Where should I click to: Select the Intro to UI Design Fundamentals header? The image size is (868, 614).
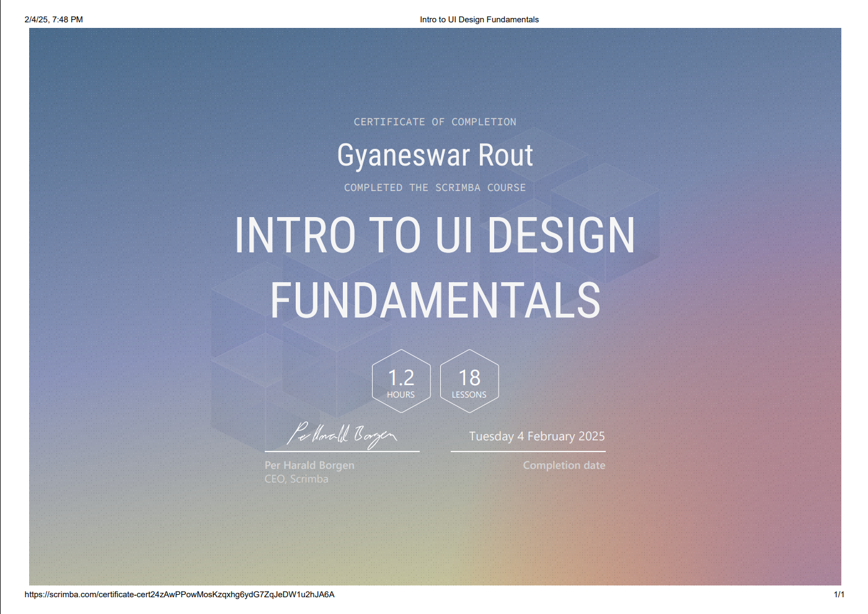[x=479, y=19]
